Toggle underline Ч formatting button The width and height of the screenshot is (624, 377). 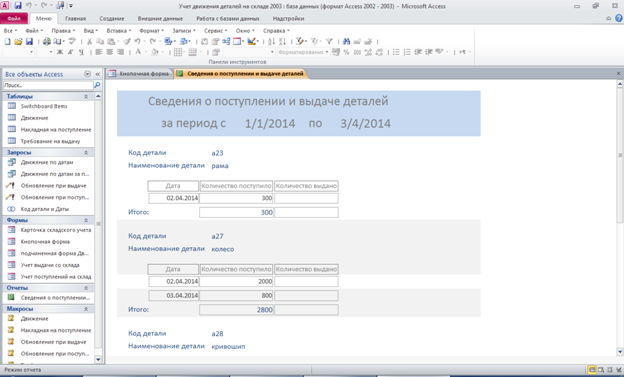pyautogui.click(x=81, y=52)
